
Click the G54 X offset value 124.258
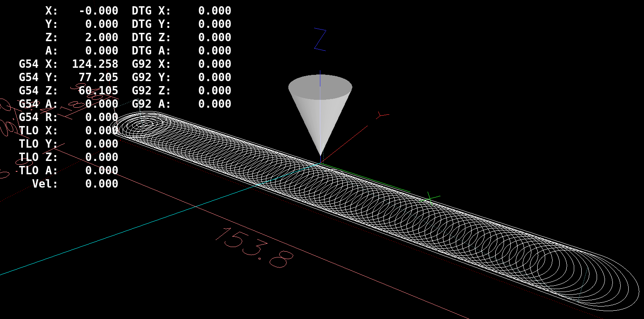click(95, 64)
